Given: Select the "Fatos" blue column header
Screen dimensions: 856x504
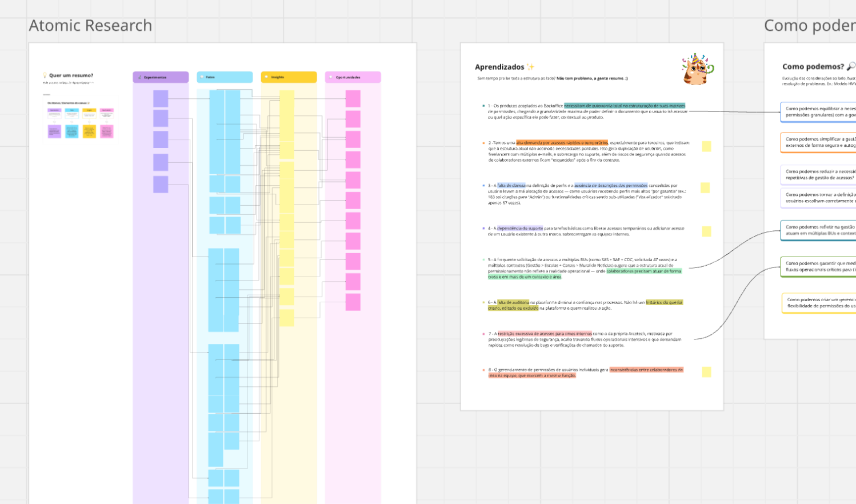Looking at the screenshot, I should tap(225, 77).
